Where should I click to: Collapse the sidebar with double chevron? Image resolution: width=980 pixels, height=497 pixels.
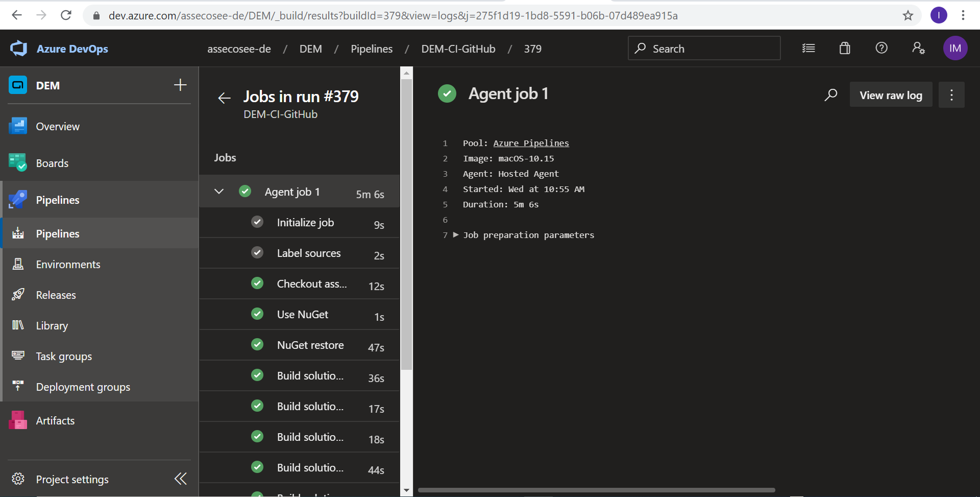181,479
